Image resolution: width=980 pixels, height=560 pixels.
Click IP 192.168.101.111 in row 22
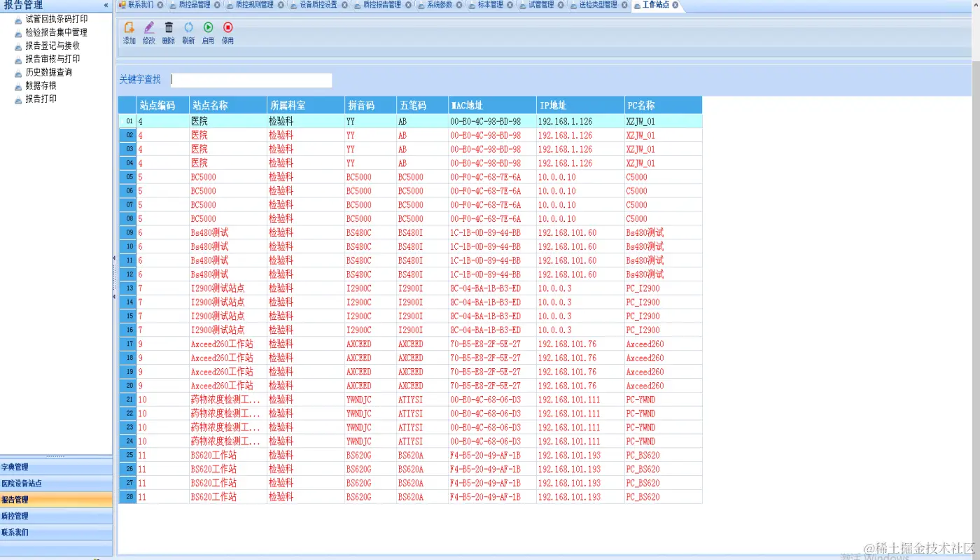(x=569, y=414)
